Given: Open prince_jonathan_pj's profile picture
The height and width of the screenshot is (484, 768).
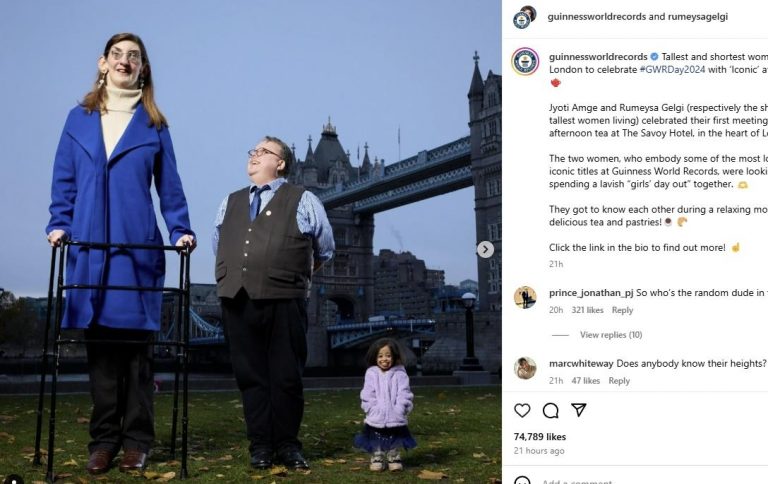Looking at the screenshot, I should click(x=525, y=297).
